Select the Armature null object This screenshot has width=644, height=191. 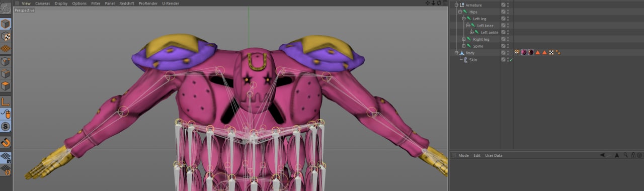click(473, 5)
